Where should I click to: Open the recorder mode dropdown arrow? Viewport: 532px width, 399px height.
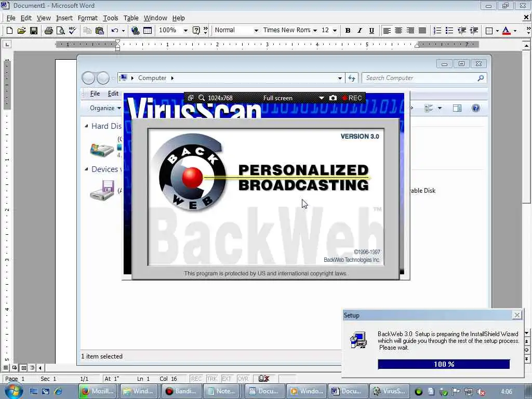click(321, 98)
